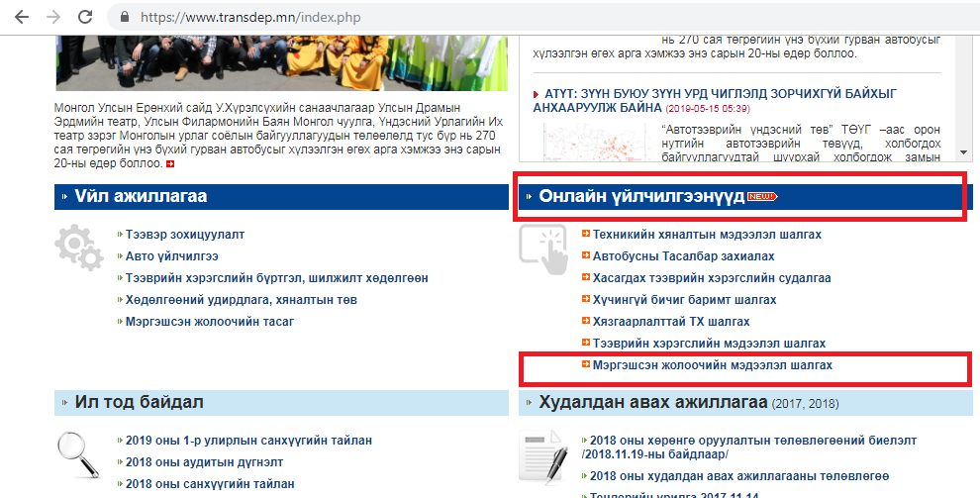Click the map thumbnail in news item
Image resolution: width=980 pixels, height=498 pixels.
click(x=592, y=144)
